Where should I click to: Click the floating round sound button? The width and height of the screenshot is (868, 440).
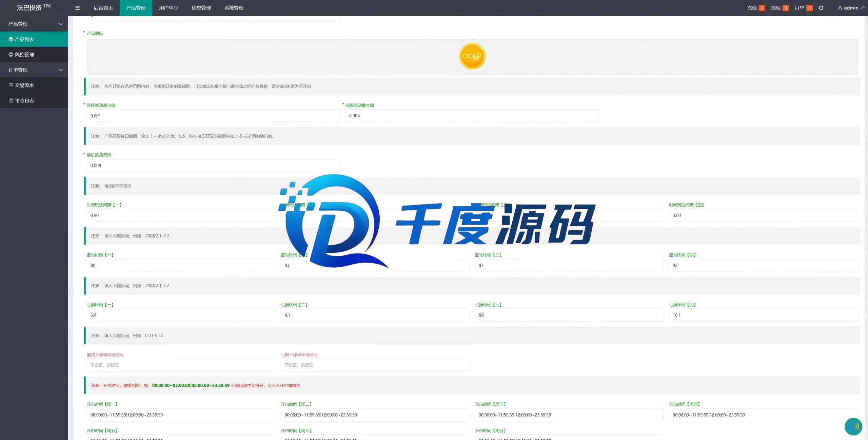point(853,426)
